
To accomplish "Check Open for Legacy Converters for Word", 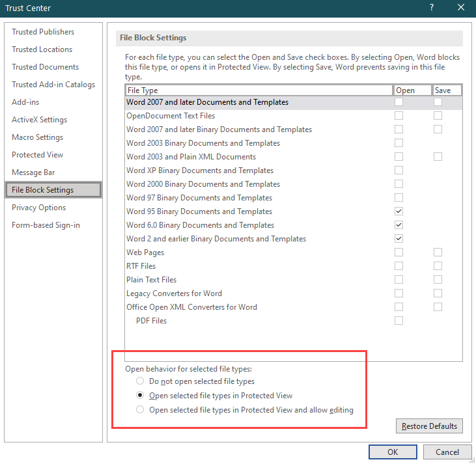I will click(399, 293).
